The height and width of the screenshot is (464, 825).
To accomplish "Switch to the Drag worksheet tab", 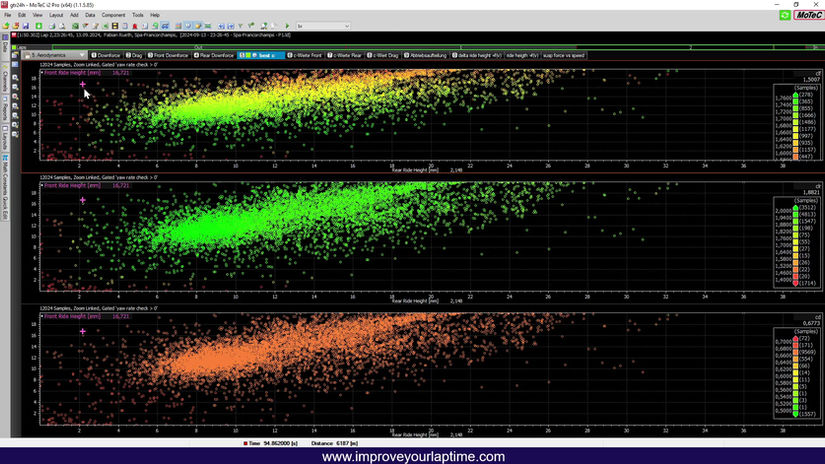I will [134, 55].
